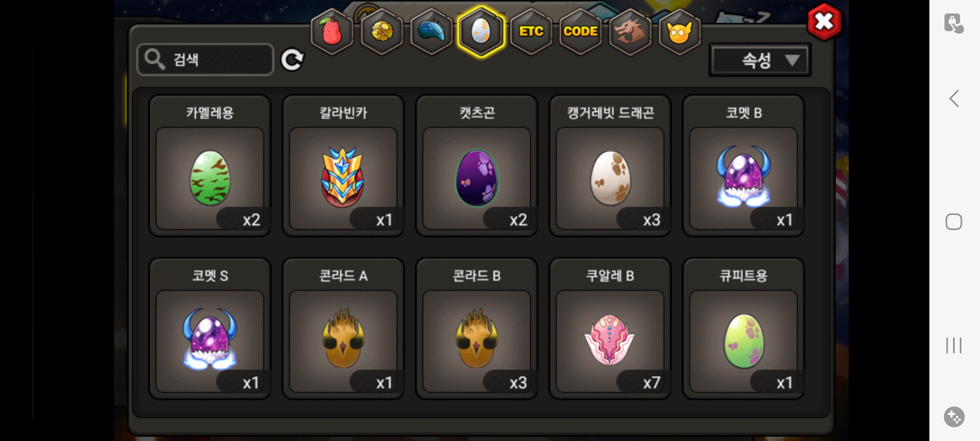Select the egg inventory tab

[481, 31]
